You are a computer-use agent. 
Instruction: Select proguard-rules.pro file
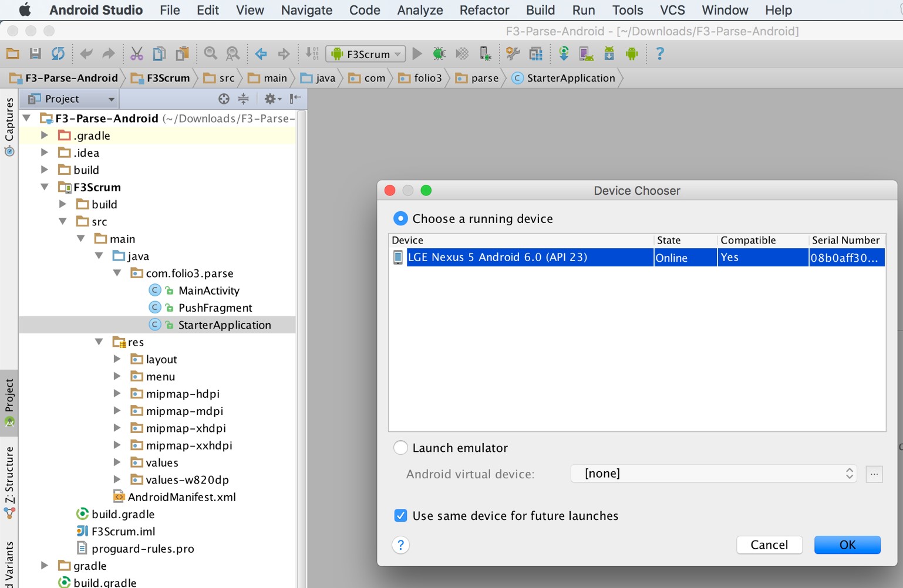143,549
